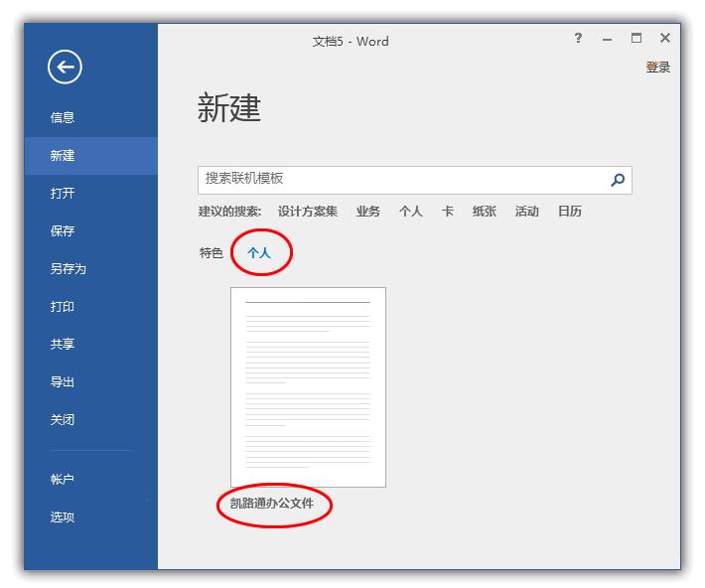Viewport: 705px width, 588px height.
Task: Search suggested term 设计方案集
Action: pos(308,212)
